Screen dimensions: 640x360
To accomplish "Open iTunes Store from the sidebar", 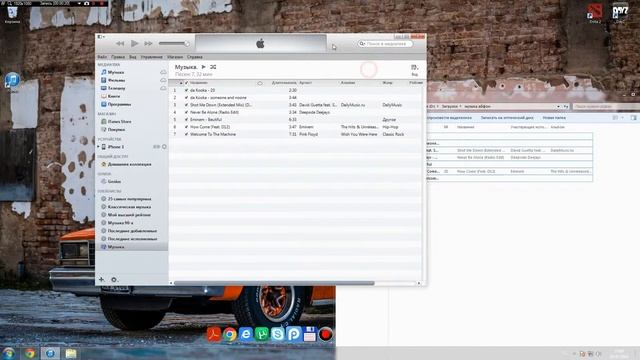I will [x=119, y=122].
